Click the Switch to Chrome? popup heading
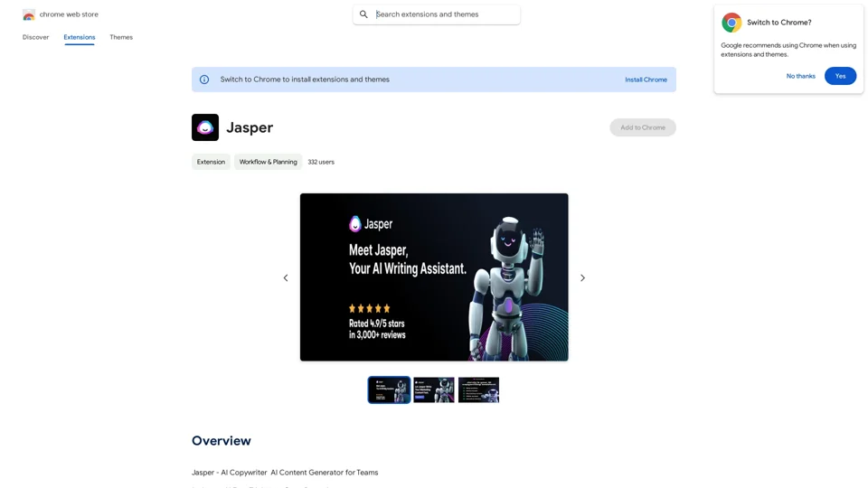The image size is (868, 488). (x=778, y=23)
